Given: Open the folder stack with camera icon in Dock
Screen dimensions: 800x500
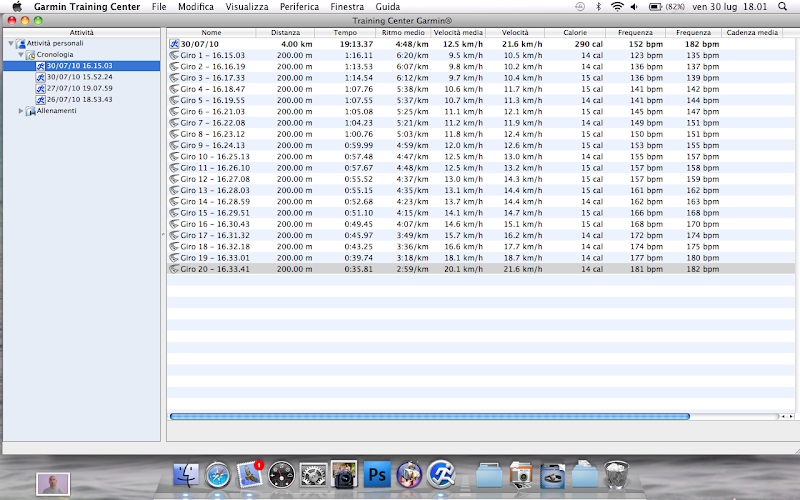Looking at the screenshot, I should pyautogui.click(x=521, y=476).
